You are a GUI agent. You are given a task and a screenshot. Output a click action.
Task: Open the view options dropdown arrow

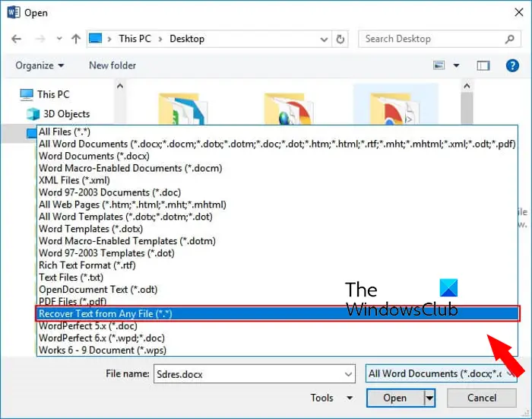(x=456, y=65)
